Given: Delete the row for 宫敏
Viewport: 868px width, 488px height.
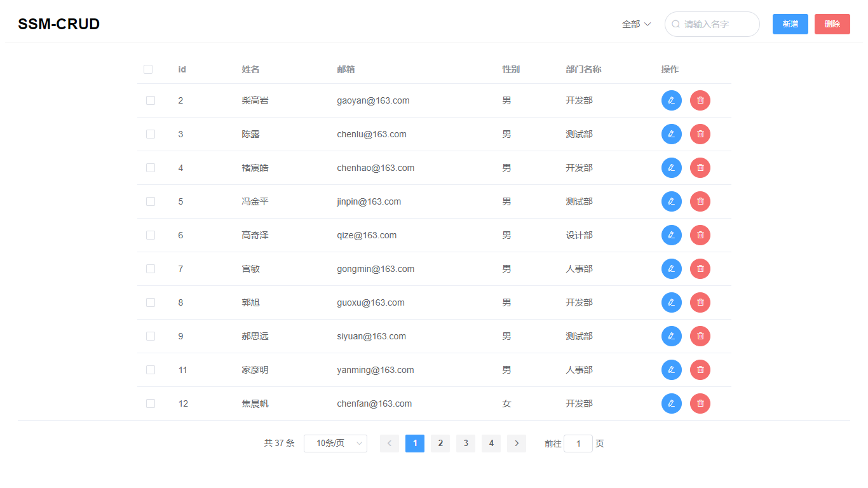Looking at the screenshot, I should click(700, 269).
